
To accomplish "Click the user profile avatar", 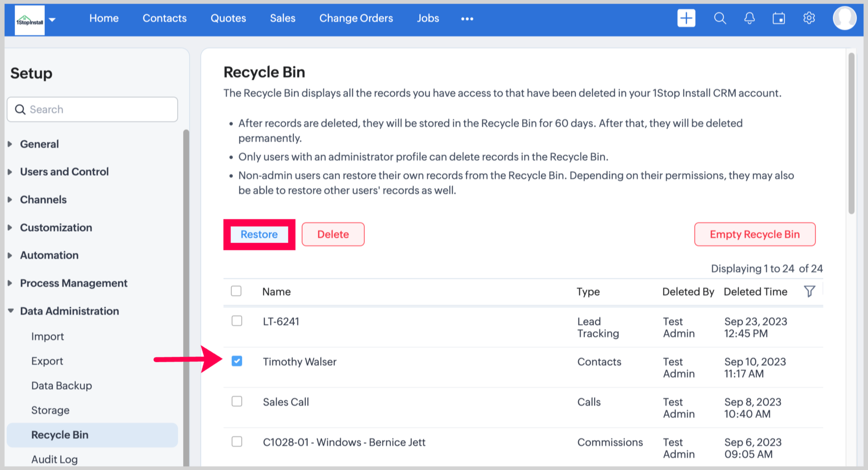I will point(844,18).
